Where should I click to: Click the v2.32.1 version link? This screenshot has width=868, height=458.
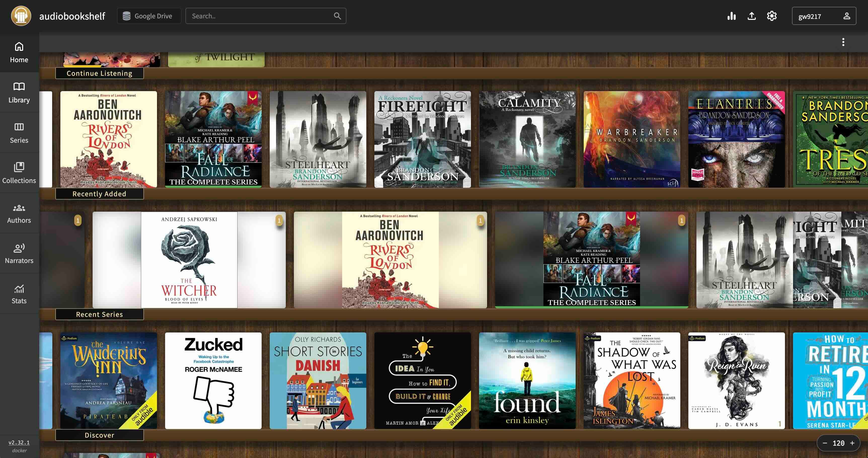[19, 442]
